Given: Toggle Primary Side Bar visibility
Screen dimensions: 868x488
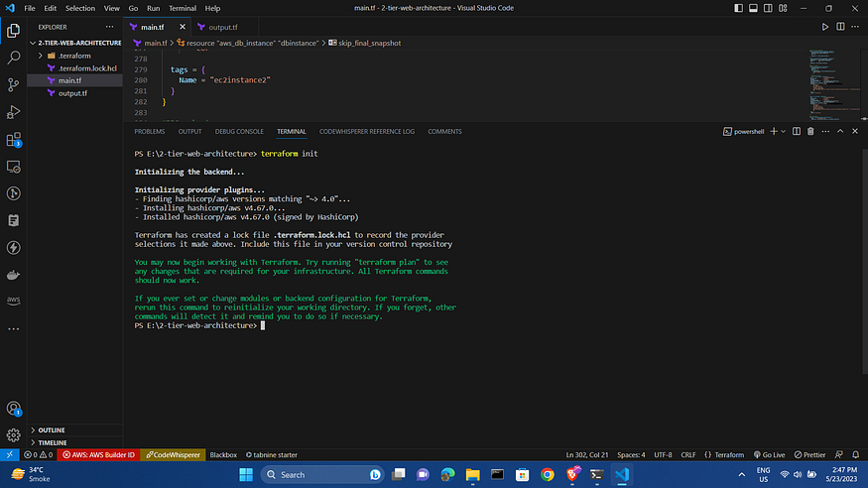Looking at the screenshot, I should 738,8.
